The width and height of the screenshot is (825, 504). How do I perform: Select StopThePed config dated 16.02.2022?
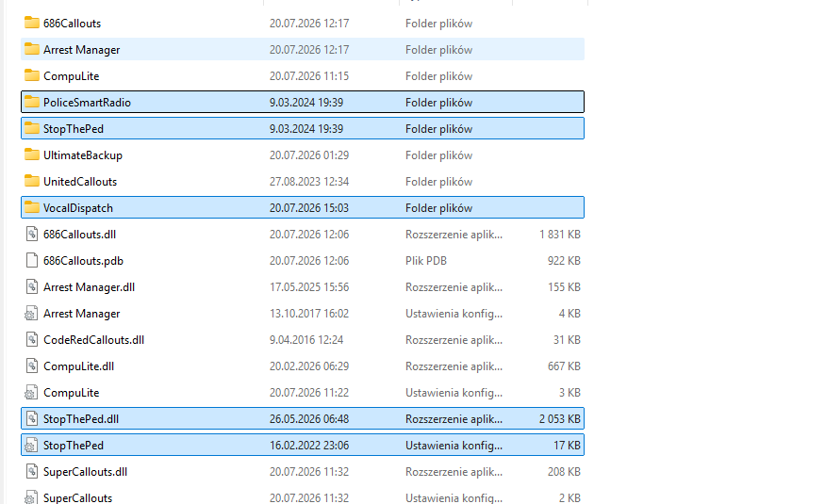[74, 446]
